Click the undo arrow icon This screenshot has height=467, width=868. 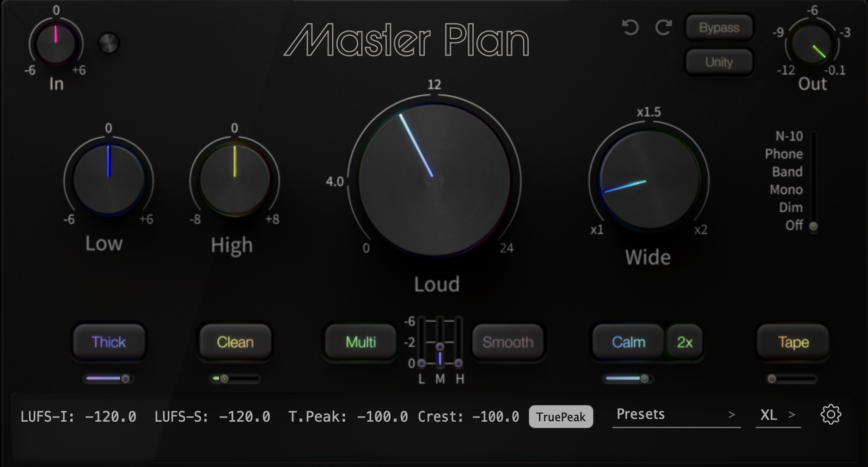pos(630,27)
